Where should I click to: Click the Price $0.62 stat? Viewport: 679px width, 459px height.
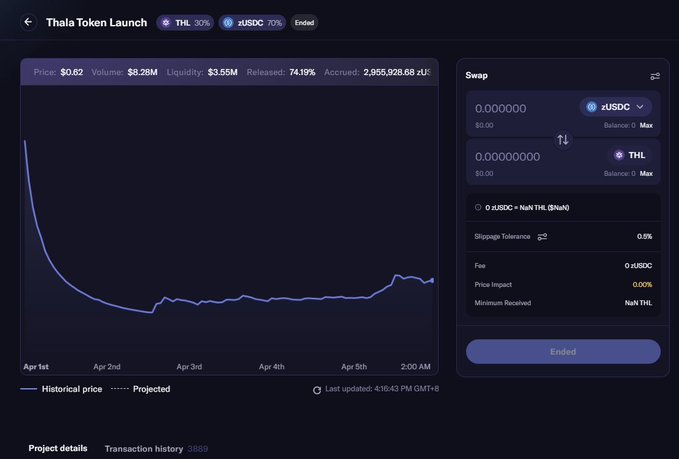[x=58, y=72]
